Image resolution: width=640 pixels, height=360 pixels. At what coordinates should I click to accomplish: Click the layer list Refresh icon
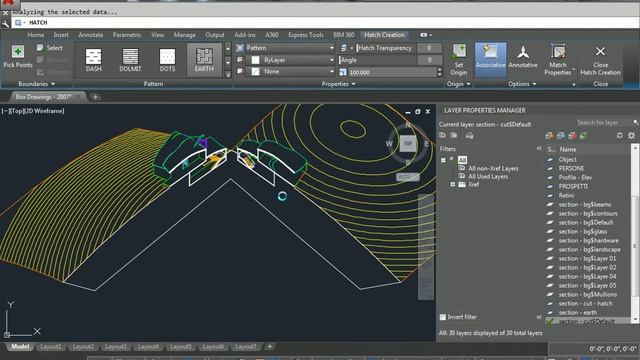(620, 136)
